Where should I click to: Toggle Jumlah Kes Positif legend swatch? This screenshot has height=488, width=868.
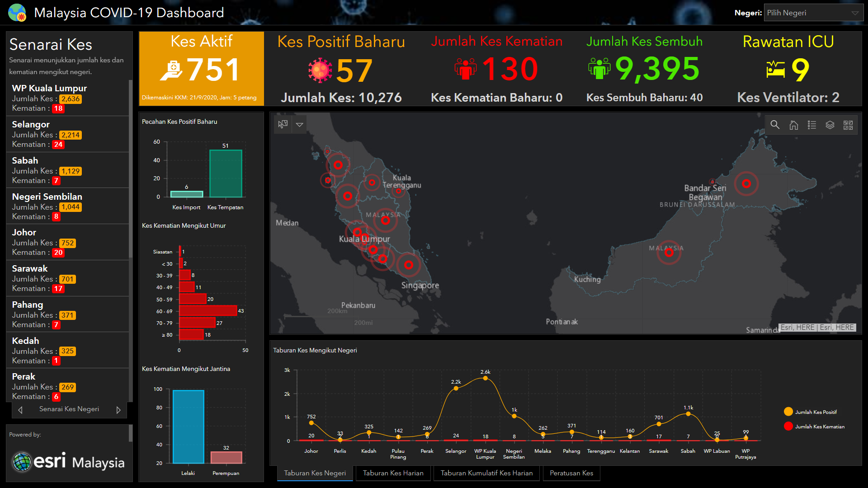click(x=788, y=412)
